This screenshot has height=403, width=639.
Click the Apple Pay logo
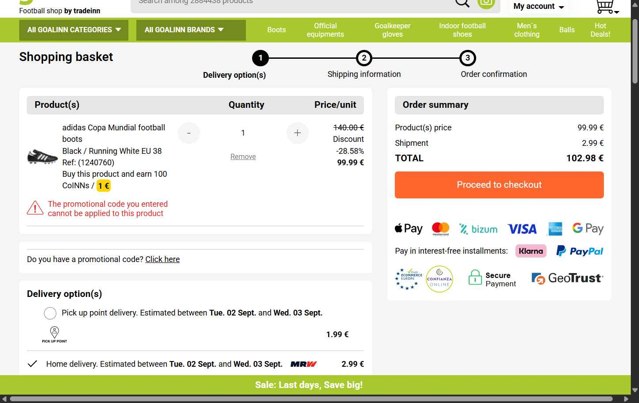(408, 229)
